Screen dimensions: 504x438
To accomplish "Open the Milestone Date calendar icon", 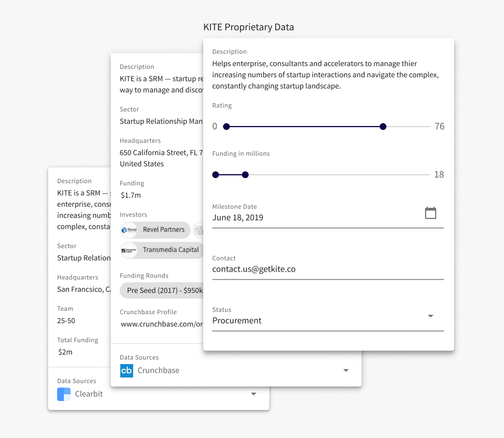I will (431, 213).
